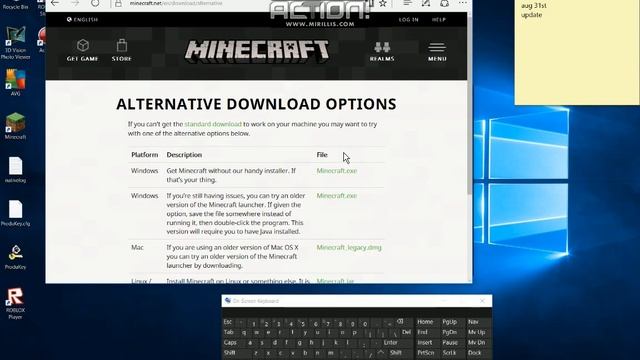Click the Alternative Download Options heading

(x=256, y=104)
